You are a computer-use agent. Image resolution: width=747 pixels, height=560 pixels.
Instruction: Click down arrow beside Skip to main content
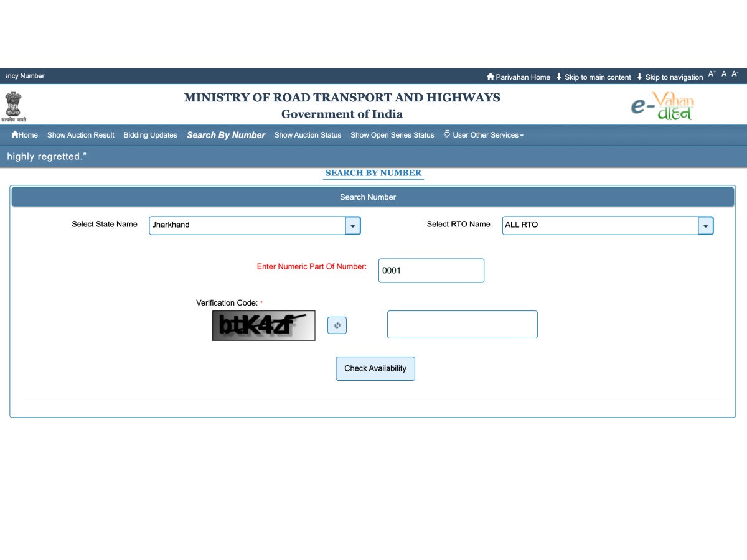pyautogui.click(x=559, y=77)
